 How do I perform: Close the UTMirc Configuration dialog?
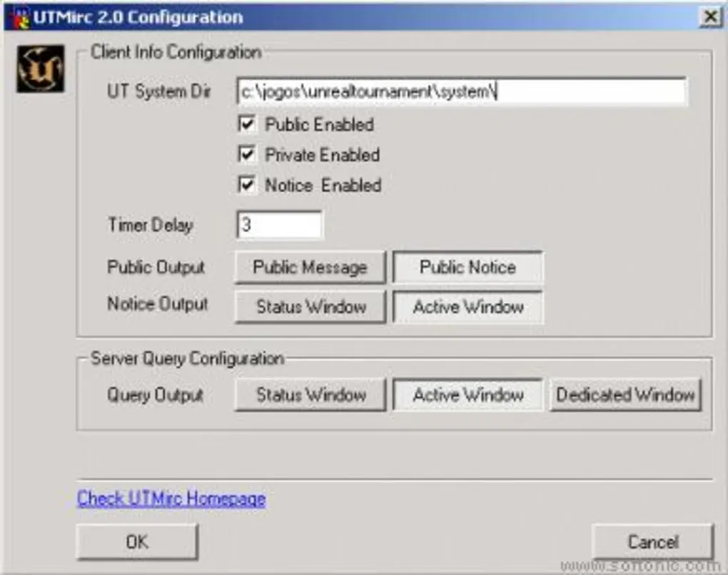click(x=709, y=17)
